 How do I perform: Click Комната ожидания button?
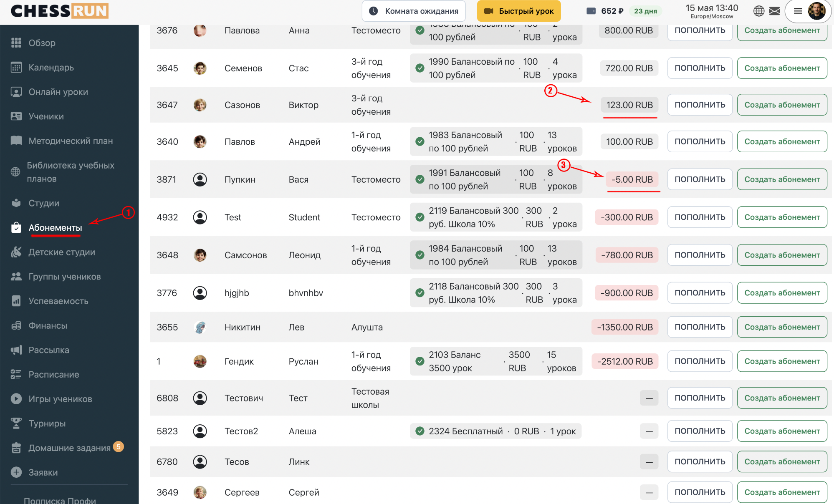414,11
